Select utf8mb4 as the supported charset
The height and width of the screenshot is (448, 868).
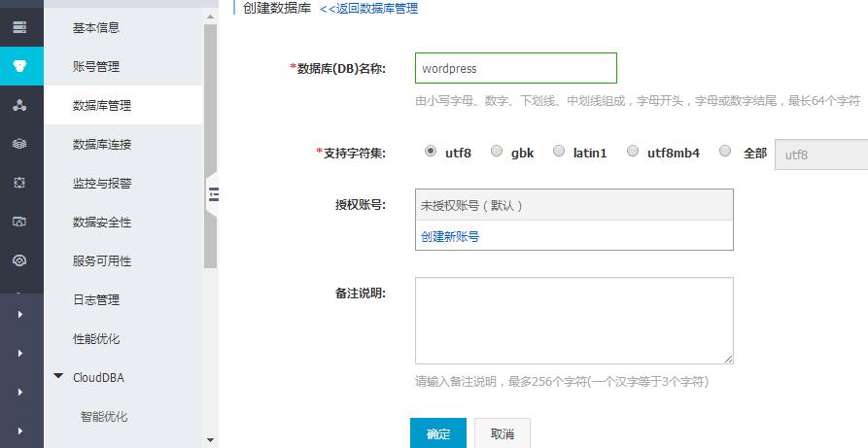[x=633, y=151]
